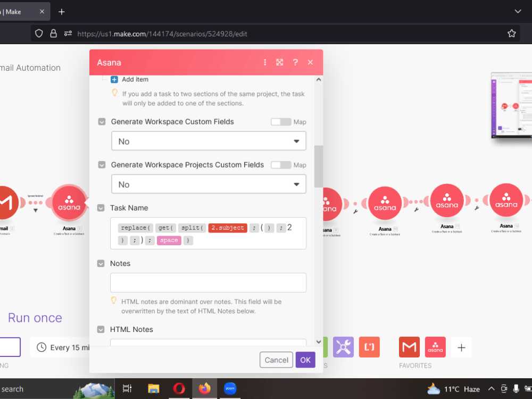Click the blue Add item plus icon
Image resolution: width=532 pixels, height=399 pixels.
pos(114,79)
